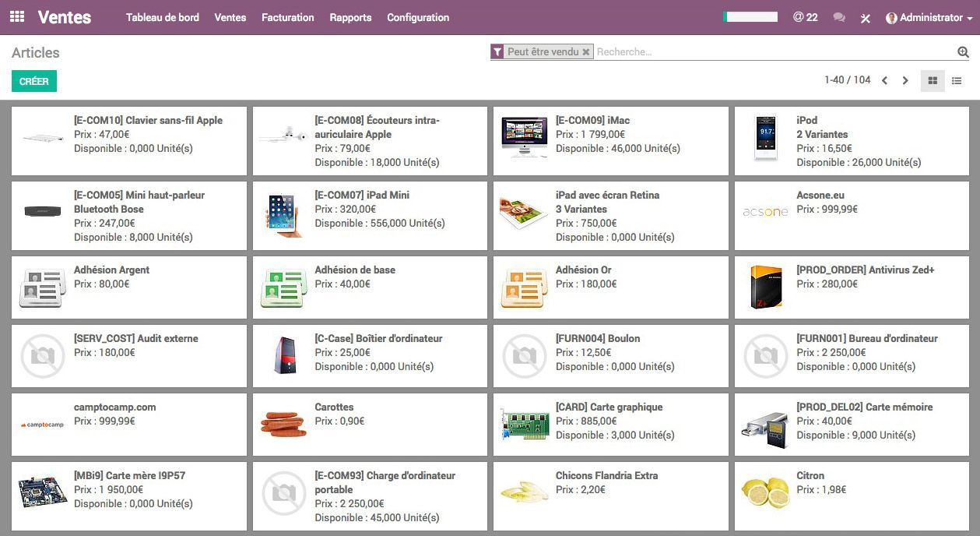Open the conversations chat icon
Image resolution: width=980 pixels, height=536 pixels.
pyautogui.click(x=839, y=17)
